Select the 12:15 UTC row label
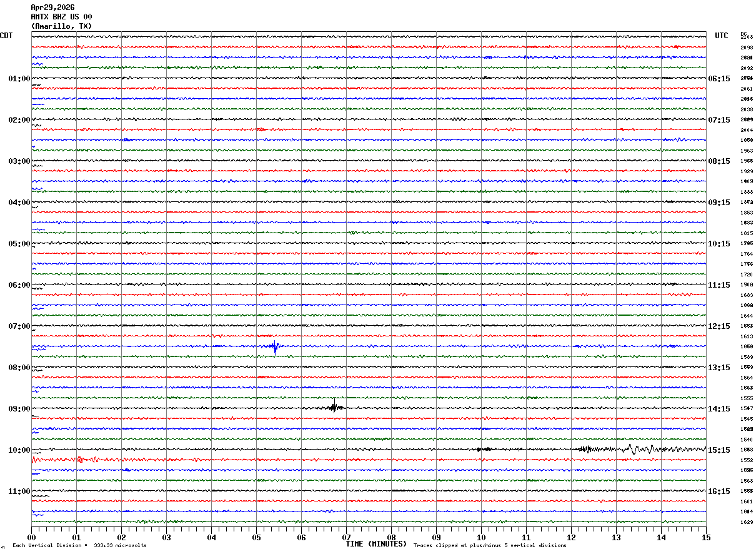 click(719, 326)
